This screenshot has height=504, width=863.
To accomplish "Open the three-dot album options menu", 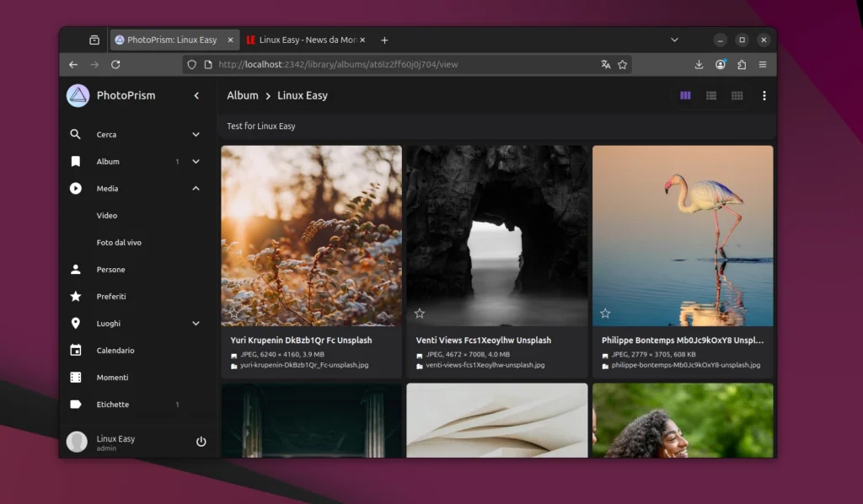I will pyautogui.click(x=764, y=96).
